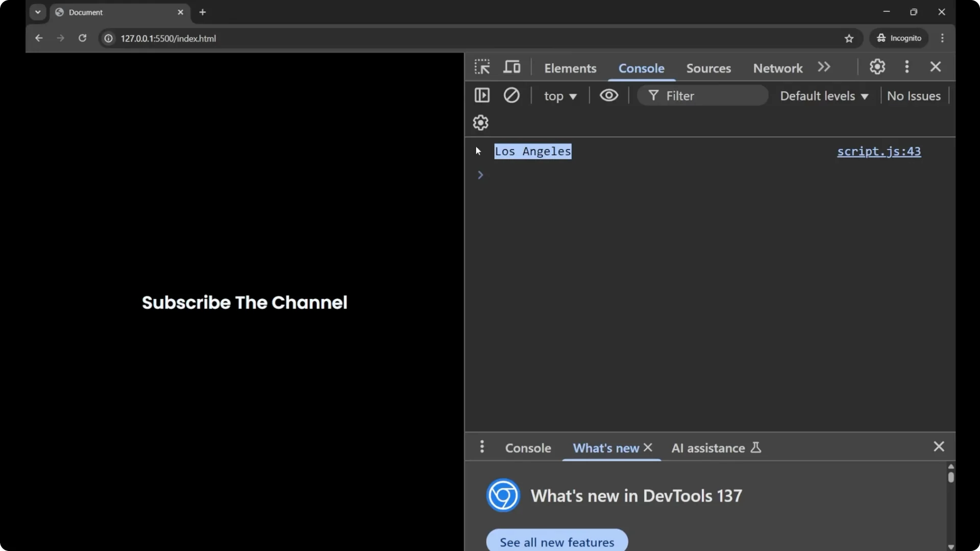Open console settings below the toolbar
Viewport: 980px width, 551px height.
coord(480,122)
